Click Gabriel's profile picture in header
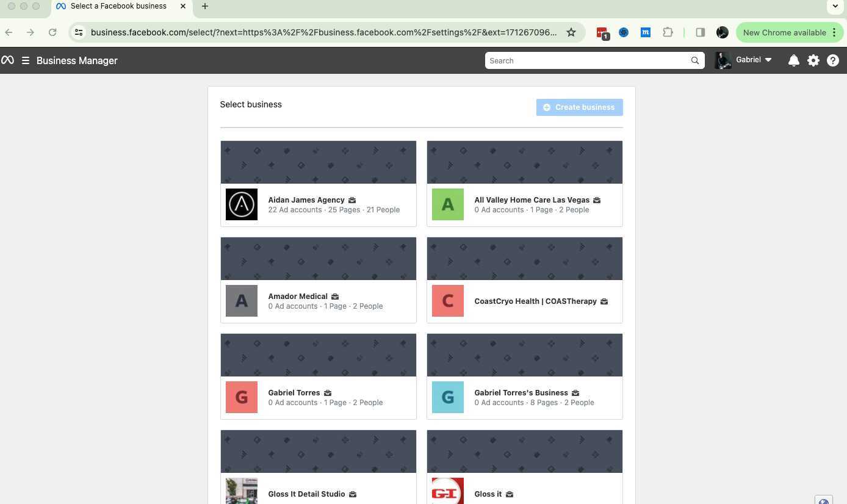Image resolution: width=847 pixels, height=504 pixels. click(x=723, y=60)
